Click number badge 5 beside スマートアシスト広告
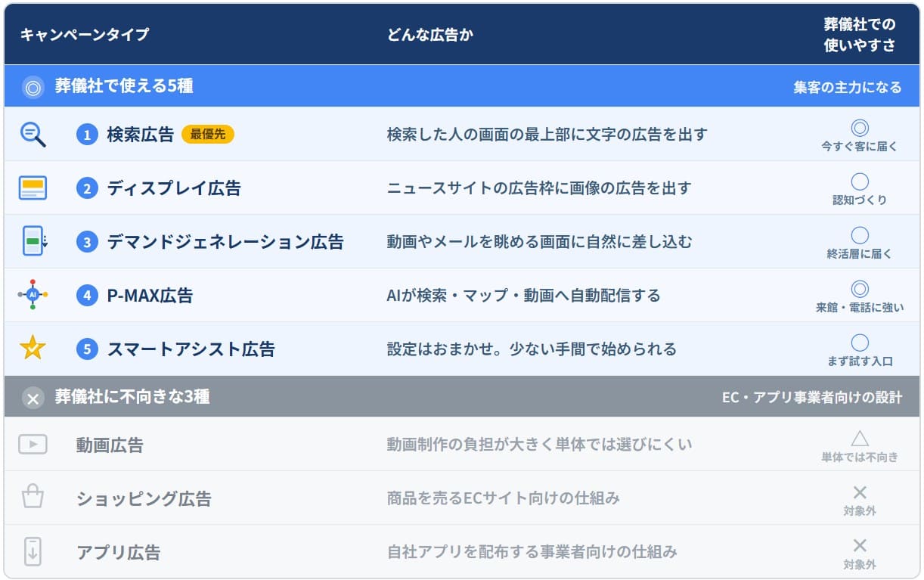924x580 pixels. click(x=87, y=349)
